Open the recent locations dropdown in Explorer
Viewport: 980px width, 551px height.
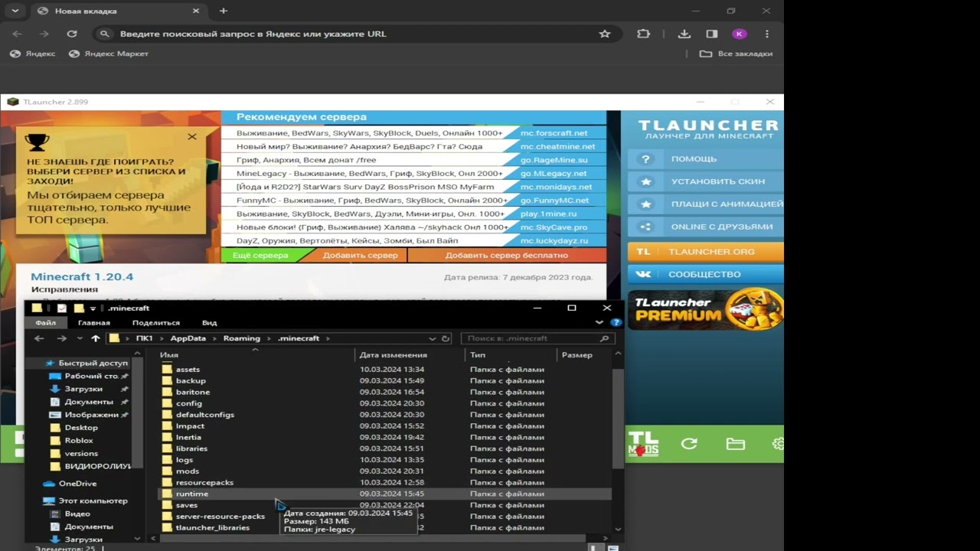point(80,338)
